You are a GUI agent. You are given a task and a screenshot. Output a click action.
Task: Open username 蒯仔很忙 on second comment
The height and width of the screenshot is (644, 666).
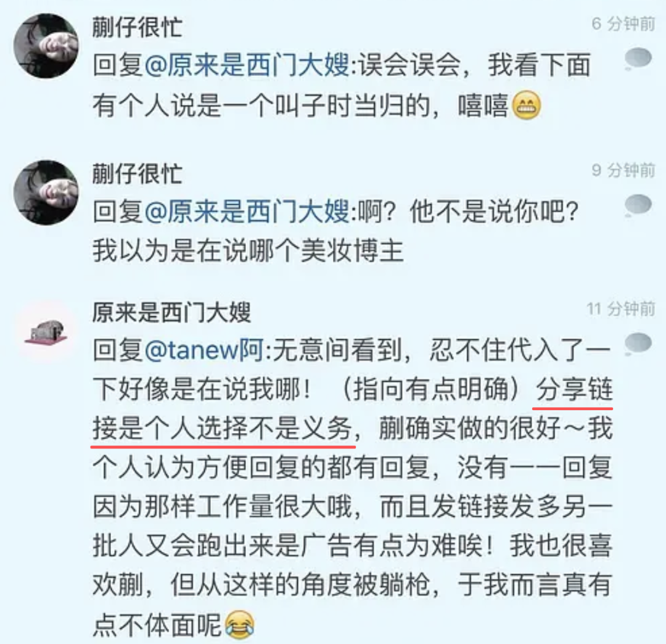(x=138, y=174)
